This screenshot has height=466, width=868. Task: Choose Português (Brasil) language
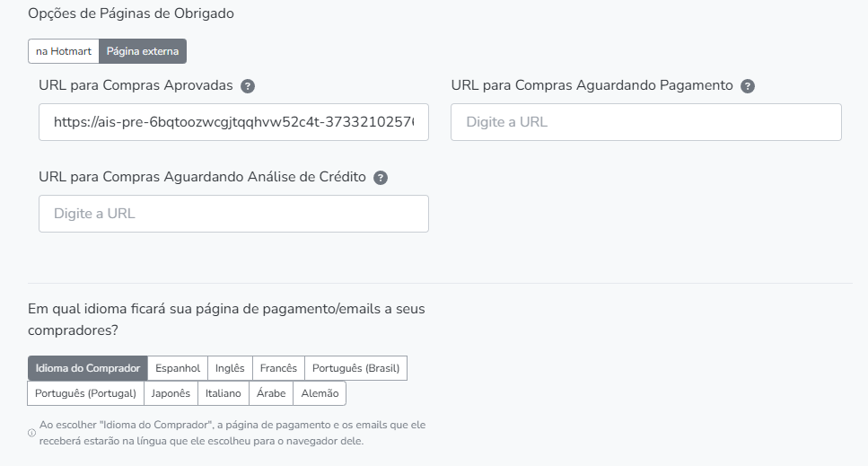355,368
